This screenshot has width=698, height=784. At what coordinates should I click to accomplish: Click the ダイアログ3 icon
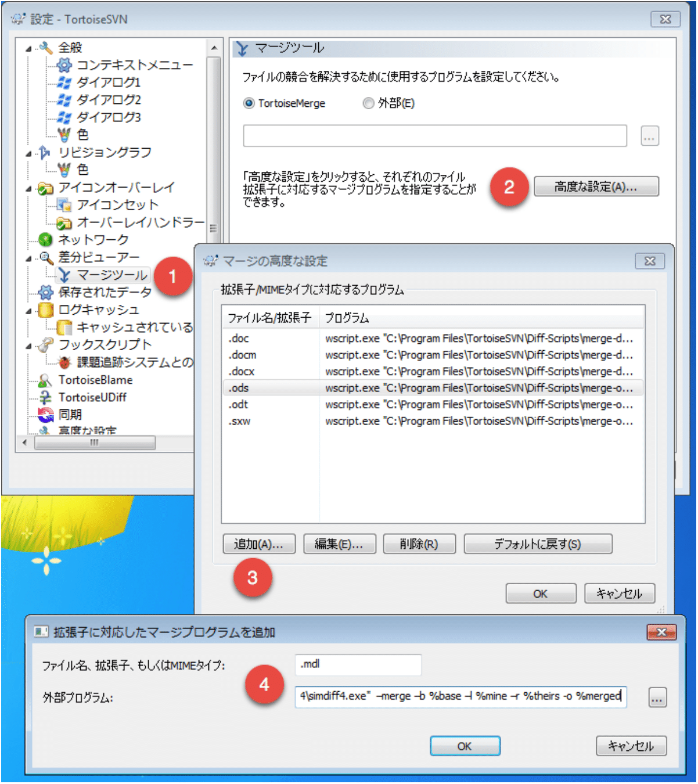(64, 117)
